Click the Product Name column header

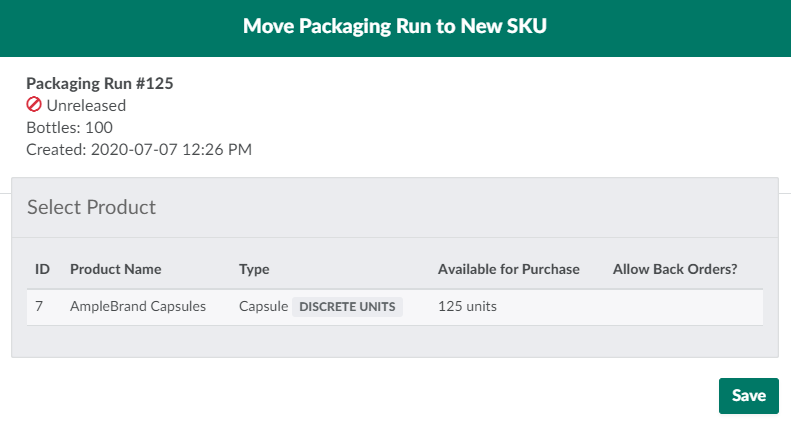(x=115, y=269)
